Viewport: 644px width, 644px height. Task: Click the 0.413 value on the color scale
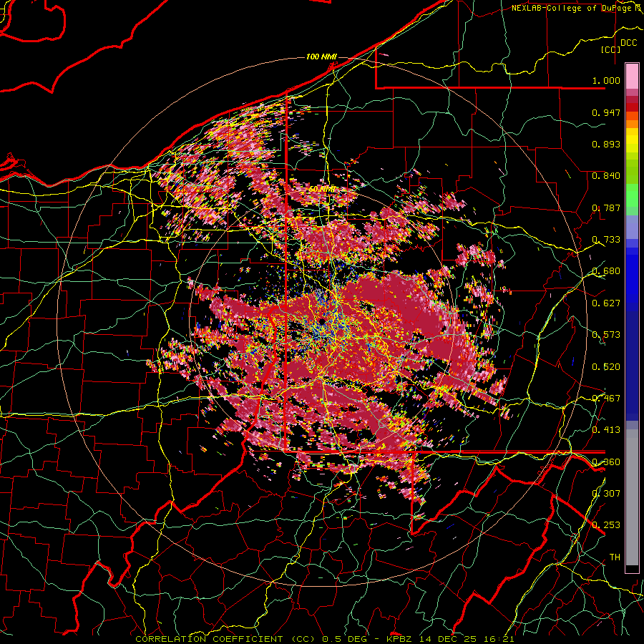(x=606, y=430)
